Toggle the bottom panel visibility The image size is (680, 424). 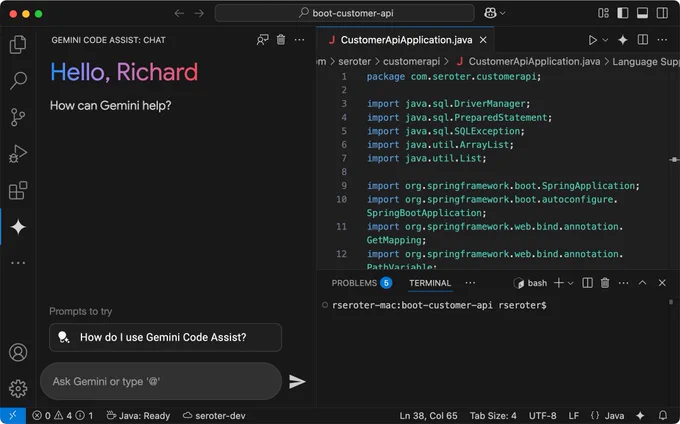(x=642, y=13)
